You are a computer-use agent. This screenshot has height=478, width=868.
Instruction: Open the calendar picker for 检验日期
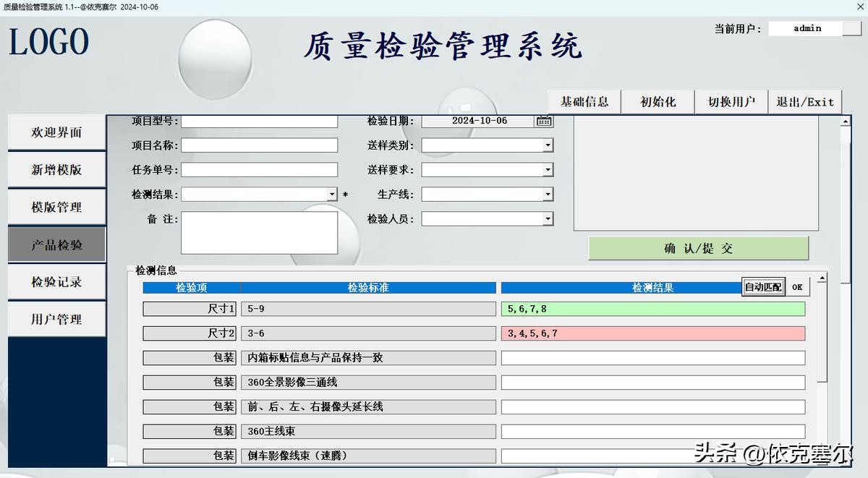coord(543,121)
